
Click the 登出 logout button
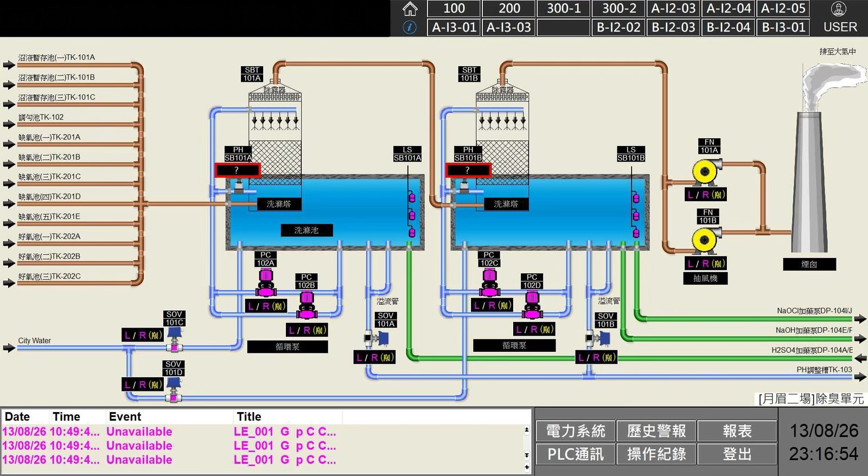(x=737, y=454)
